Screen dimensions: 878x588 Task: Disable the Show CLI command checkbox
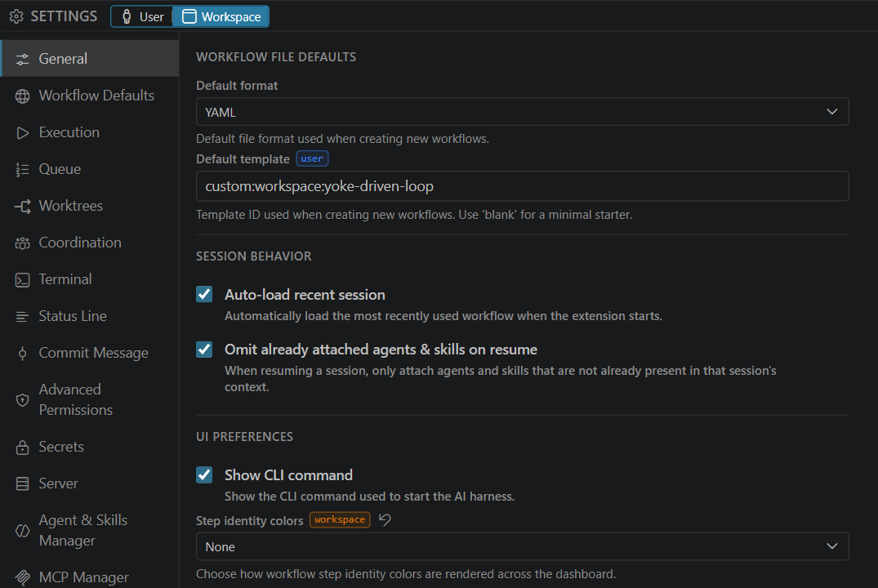pyautogui.click(x=204, y=474)
